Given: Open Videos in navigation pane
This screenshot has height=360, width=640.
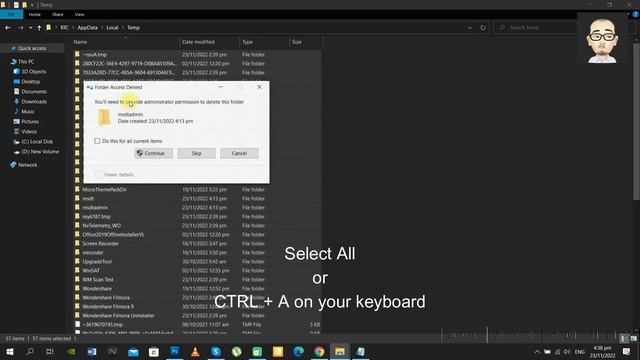Looking at the screenshot, I should (x=29, y=131).
